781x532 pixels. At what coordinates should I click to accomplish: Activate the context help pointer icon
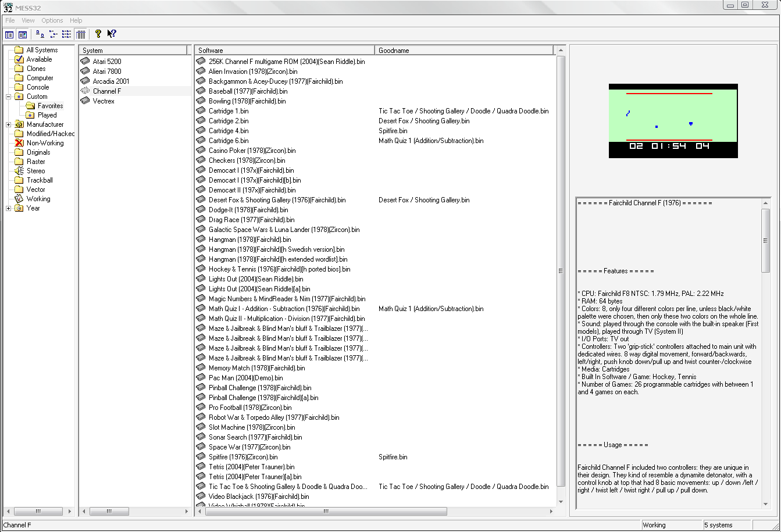click(112, 34)
